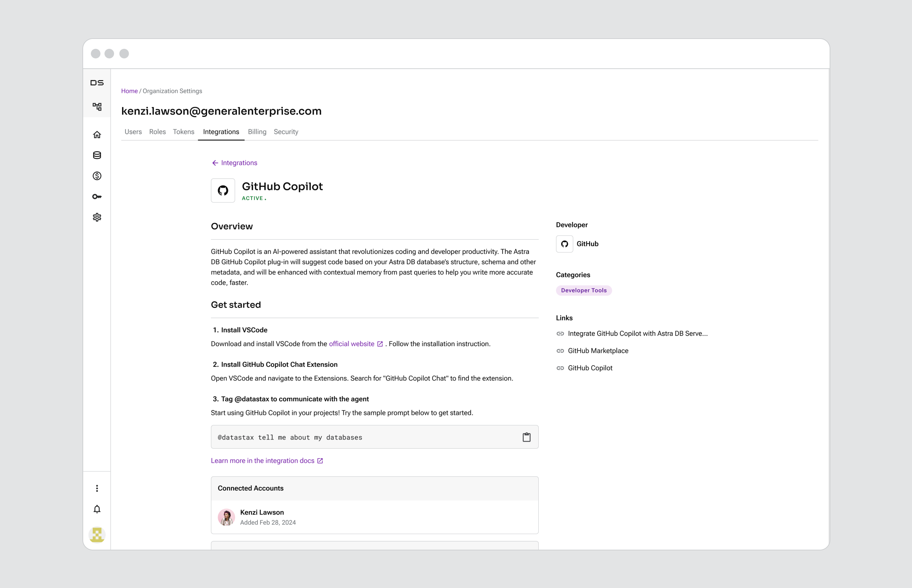Click the link icon beside GitHub Marketplace
Screen dimensions: 912x588
click(x=560, y=351)
